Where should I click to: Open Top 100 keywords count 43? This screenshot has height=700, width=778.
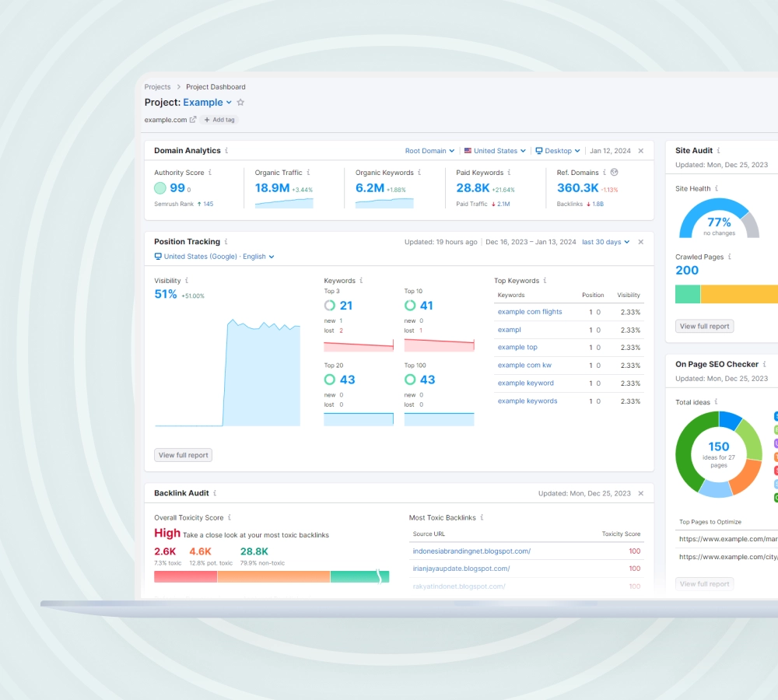(428, 380)
